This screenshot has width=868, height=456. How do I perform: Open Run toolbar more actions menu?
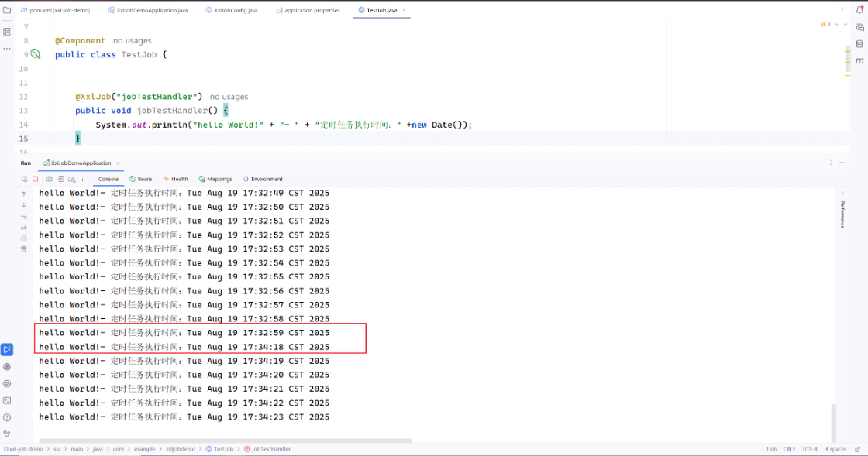click(82, 179)
